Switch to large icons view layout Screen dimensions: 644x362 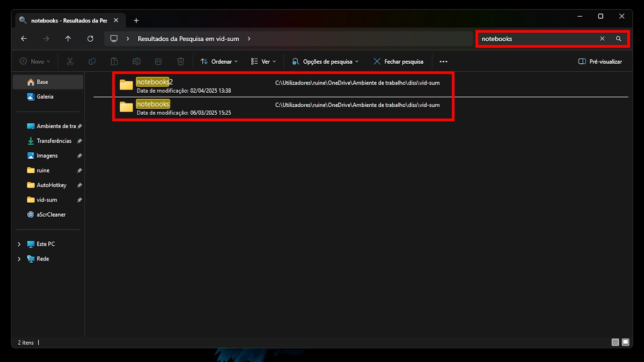(x=625, y=342)
